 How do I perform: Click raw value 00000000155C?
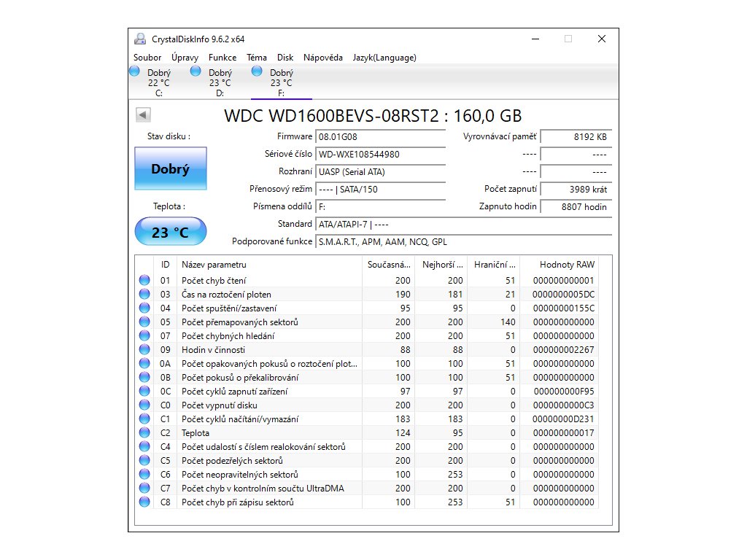coord(564,308)
